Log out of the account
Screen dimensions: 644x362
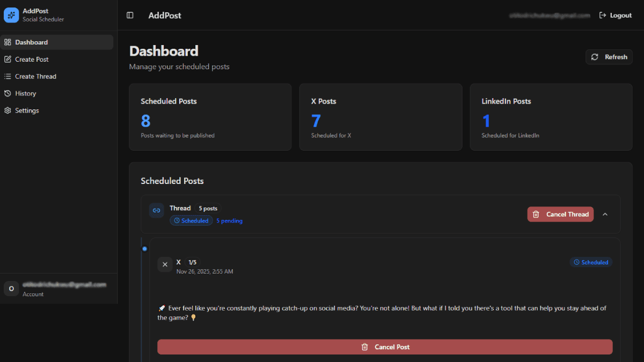click(615, 15)
